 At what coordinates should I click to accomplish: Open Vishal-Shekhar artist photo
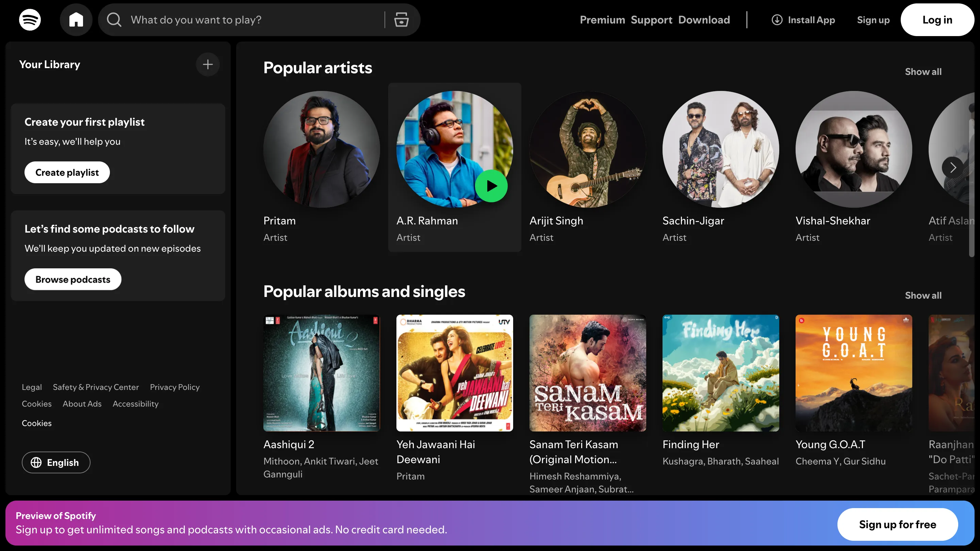tap(853, 149)
